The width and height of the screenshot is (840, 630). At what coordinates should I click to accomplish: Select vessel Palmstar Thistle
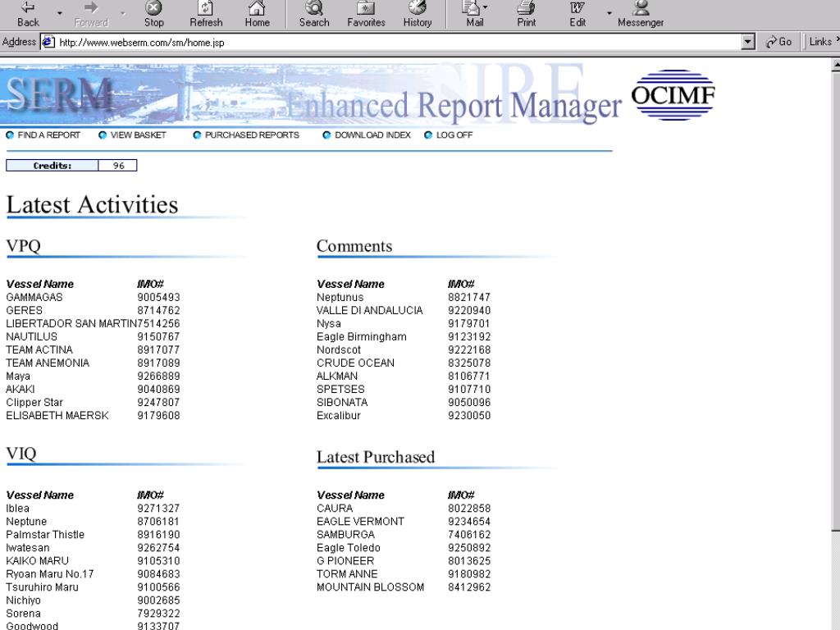(45, 535)
